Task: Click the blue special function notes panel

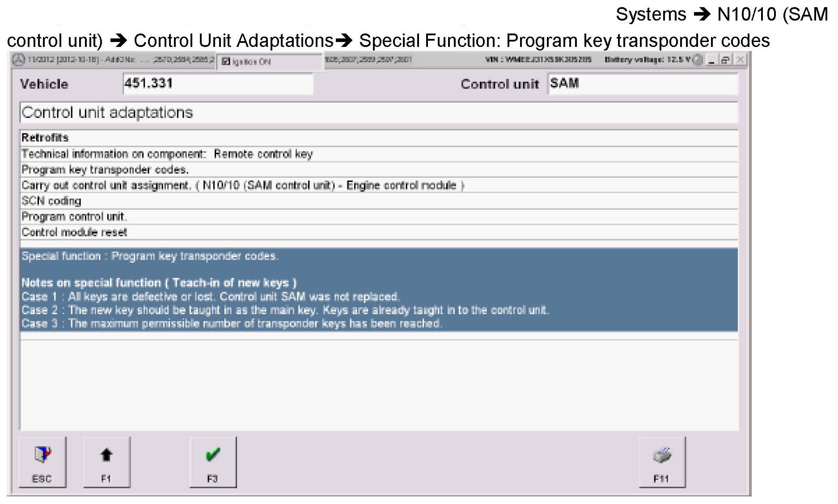Action: [x=378, y=290]
